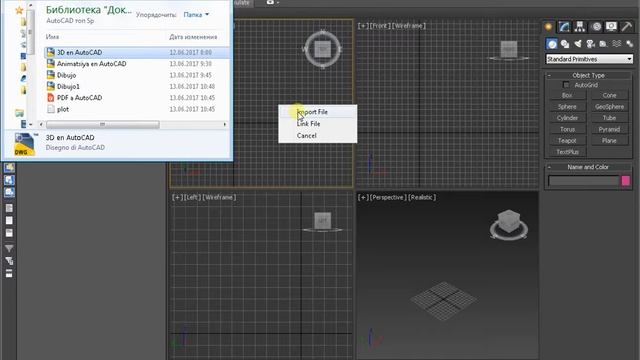The width and height of the screenshot is (640, 360).
Task: Enable the AutoGrid checkbox
Action: [566, 85]
